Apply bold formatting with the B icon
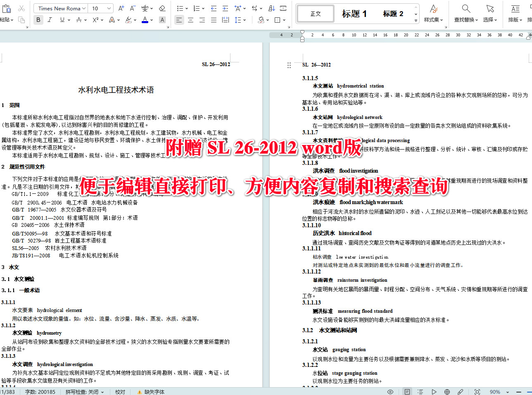Screen dimensions: 532x395 coord(38,19)
